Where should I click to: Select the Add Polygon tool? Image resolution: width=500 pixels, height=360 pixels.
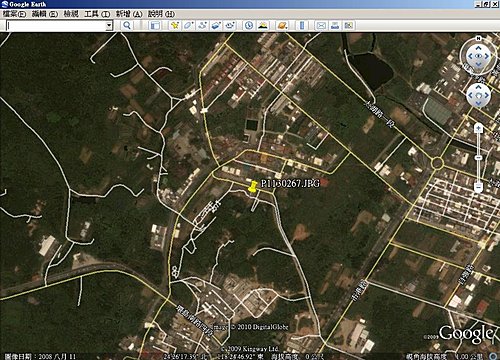tap(188, 25)
